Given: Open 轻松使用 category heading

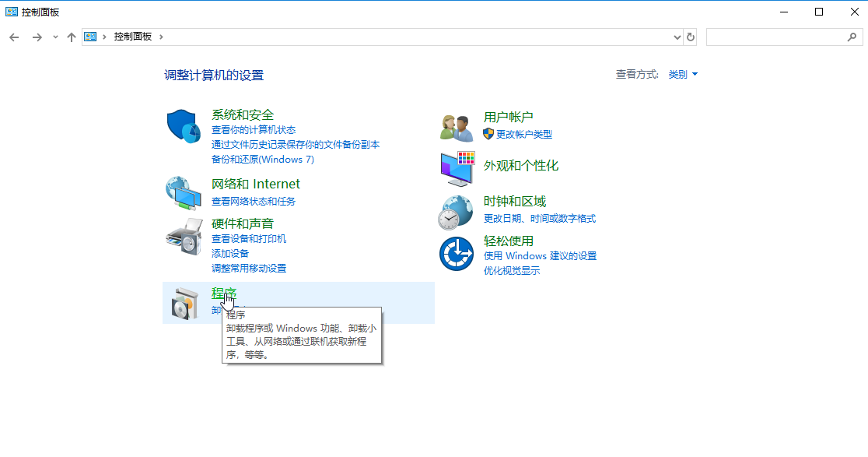Looking at the screenshot, I should 508,241.
